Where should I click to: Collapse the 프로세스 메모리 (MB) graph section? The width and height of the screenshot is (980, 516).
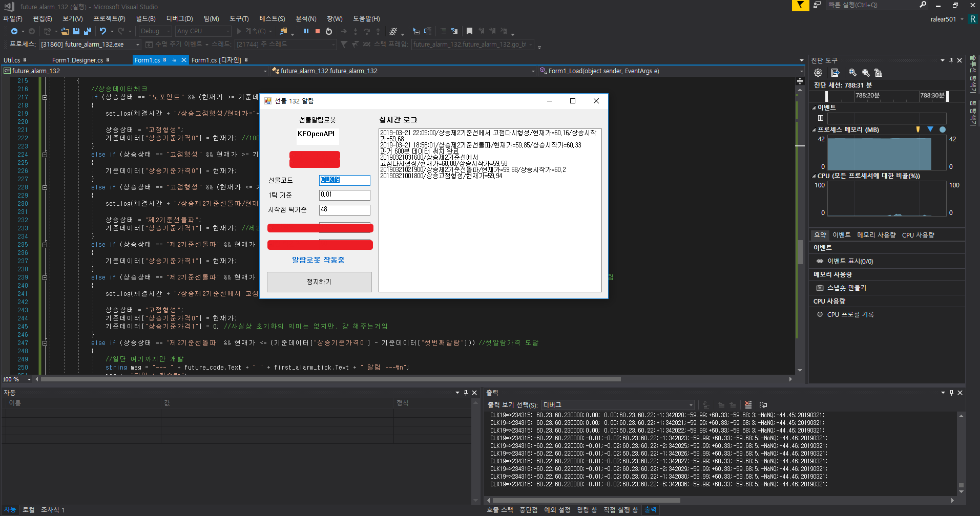(814, 130)
